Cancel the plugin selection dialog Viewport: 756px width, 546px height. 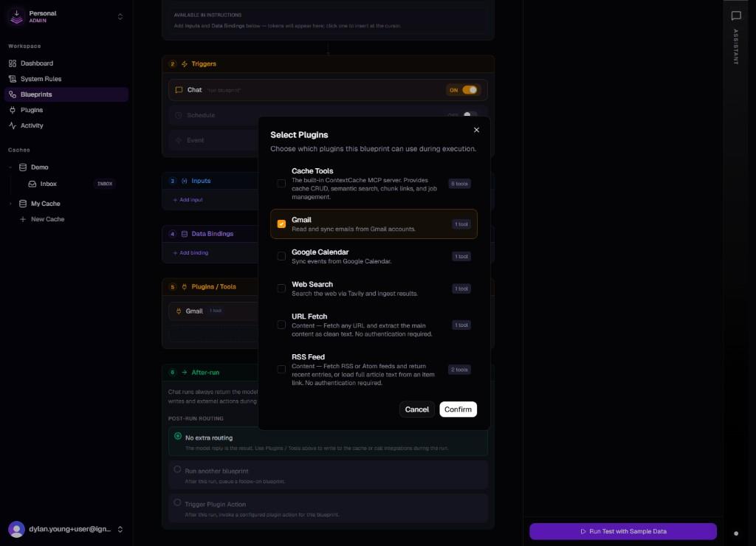[416, 409]
